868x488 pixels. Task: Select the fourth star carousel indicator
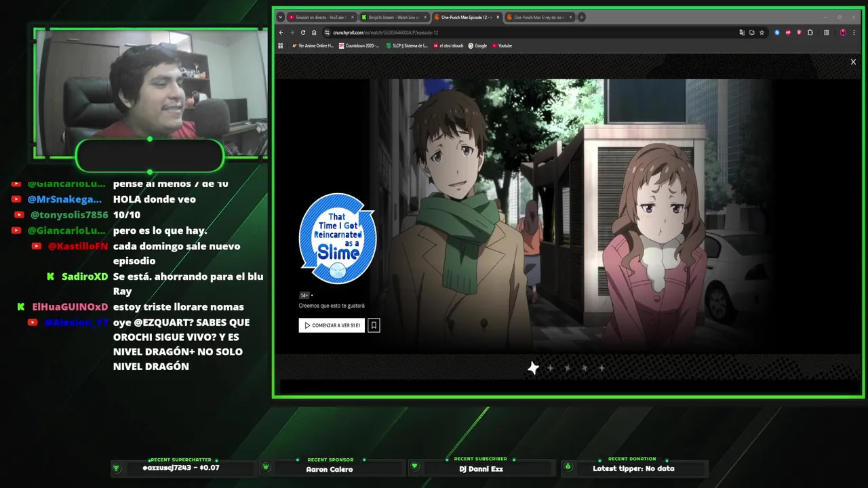pos(585,368)
